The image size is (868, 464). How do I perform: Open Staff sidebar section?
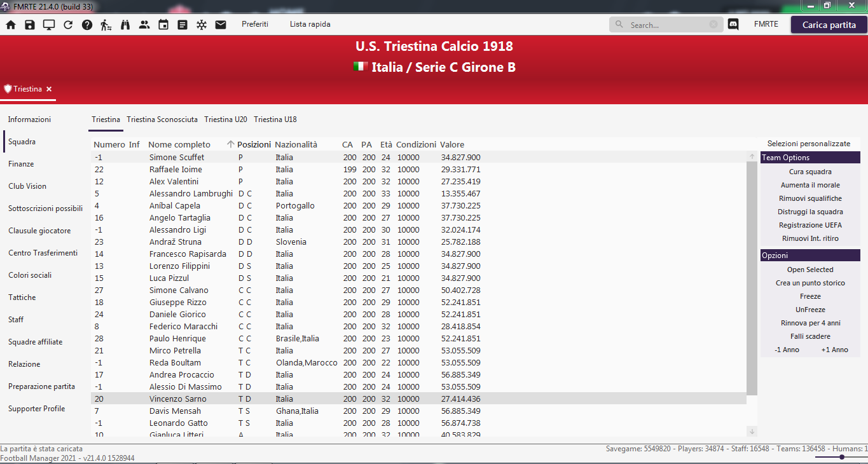[x=17, y=320]
